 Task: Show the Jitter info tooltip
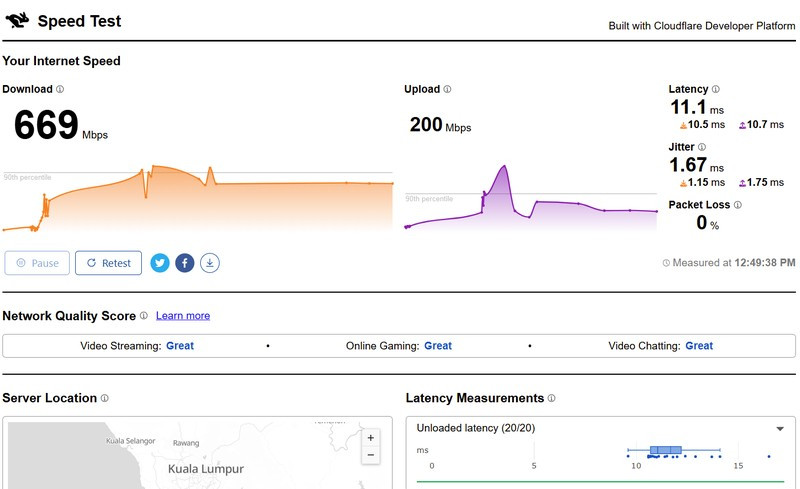coord(703,147)
